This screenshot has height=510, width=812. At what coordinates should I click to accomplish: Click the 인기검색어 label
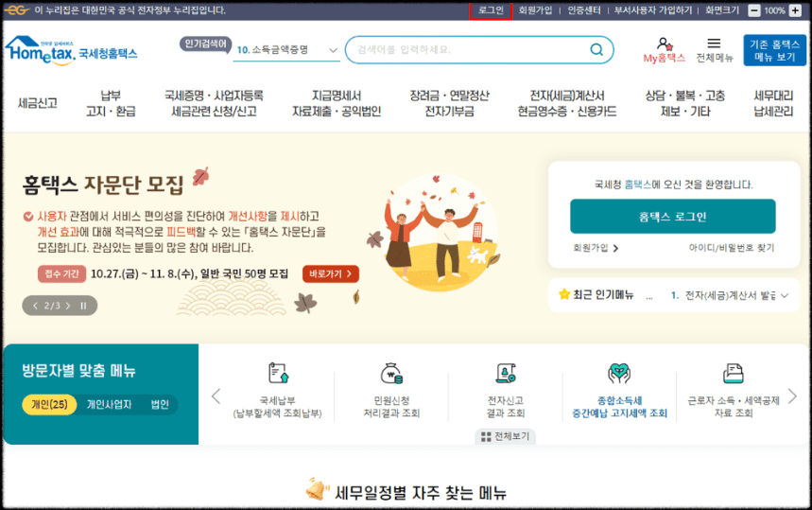click(205, 44)
